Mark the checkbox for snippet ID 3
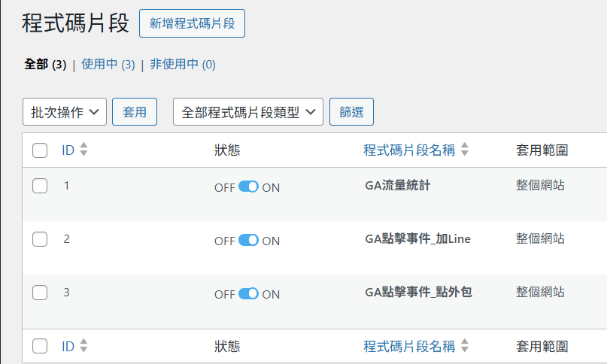 (41, 293)
